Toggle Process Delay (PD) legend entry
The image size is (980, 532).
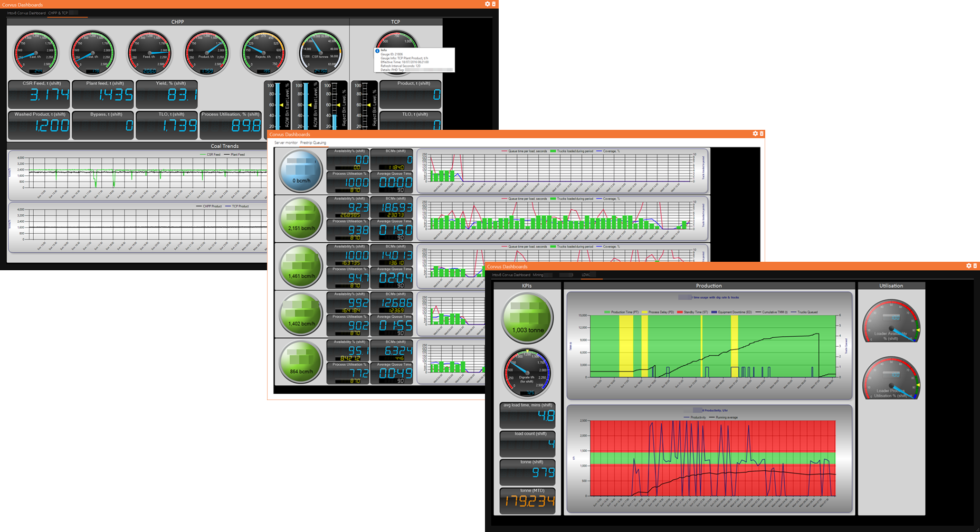click(658, 312)
